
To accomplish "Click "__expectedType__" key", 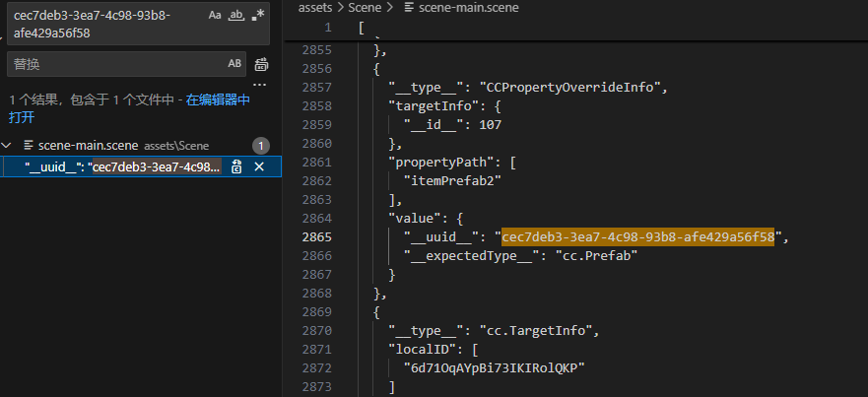I will click(472, 256).
